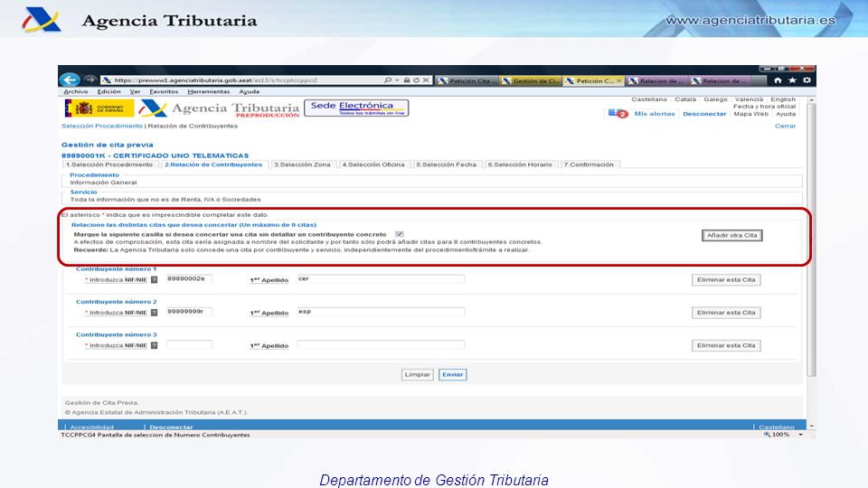Click the Cerrar link
Image resolution: width=868 pixels, height=488 pixels.
coord(785,126)
